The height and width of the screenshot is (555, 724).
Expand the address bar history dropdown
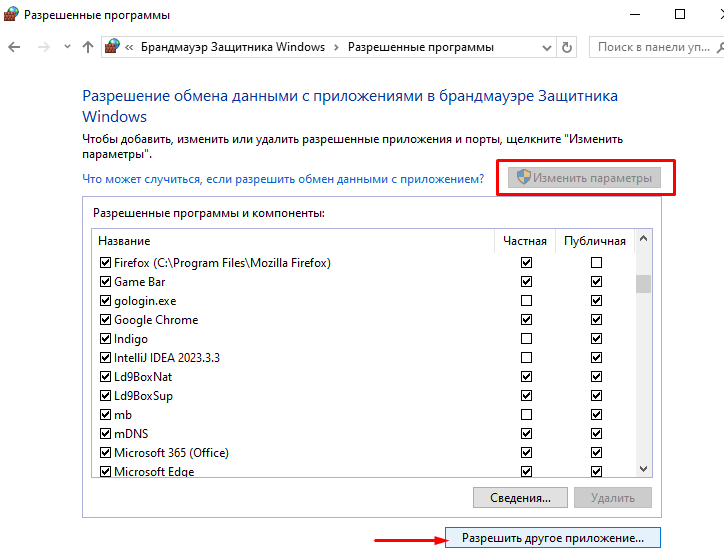tap(547, 48)
